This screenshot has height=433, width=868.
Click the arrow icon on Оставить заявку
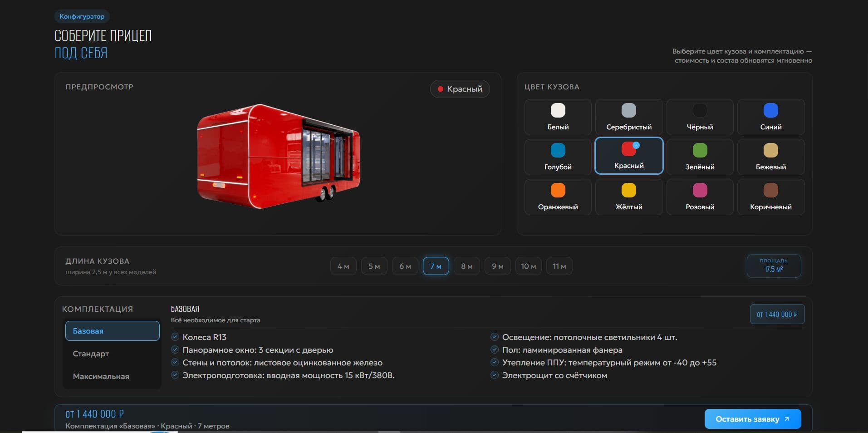click(x=787, y=419)
